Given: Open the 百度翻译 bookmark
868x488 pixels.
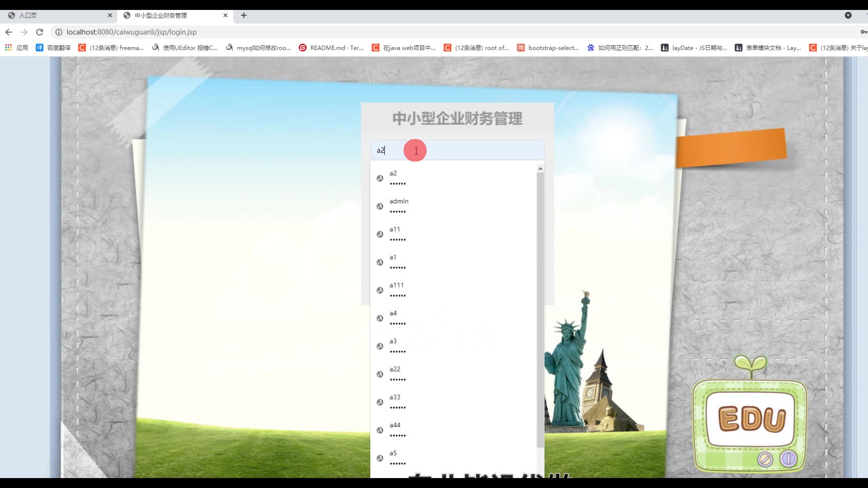Looking at the screenshot, I should (x=53, y=47).
